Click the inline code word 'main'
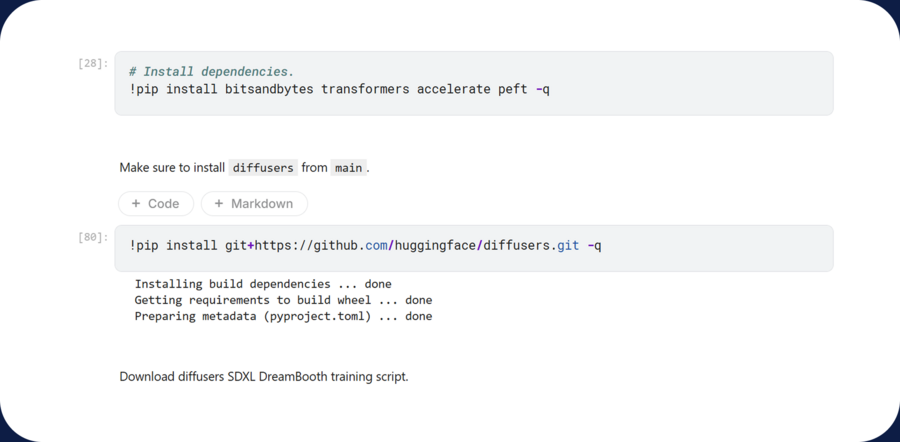Image resolution: width=900 pixels, height=442 pixels. tap(348, 168)
